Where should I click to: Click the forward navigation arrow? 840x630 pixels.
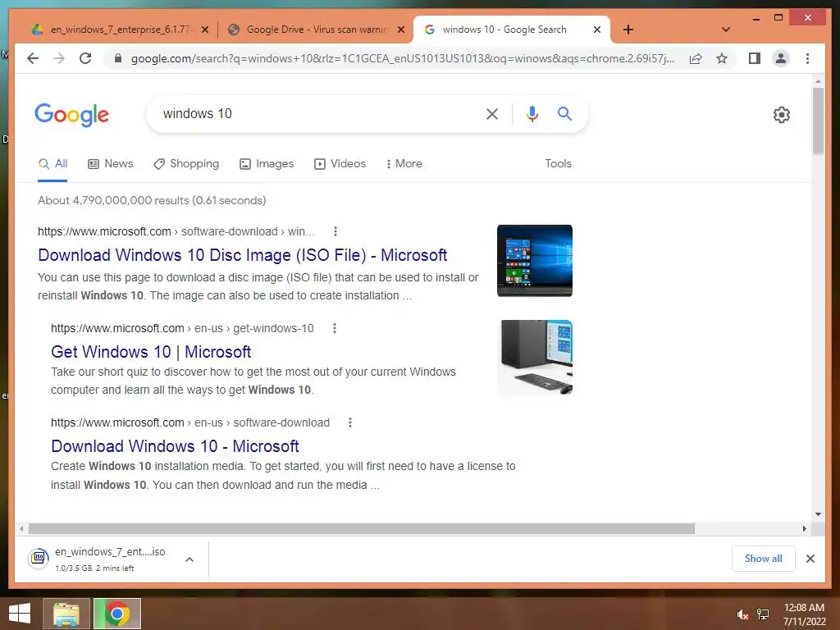[x=59, y=58]
